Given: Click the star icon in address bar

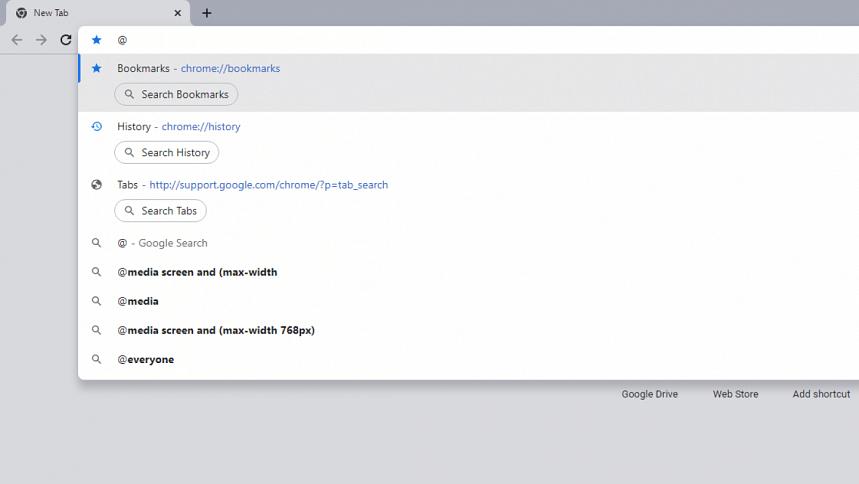Looking at the screenshot, I should click(96, 40).
